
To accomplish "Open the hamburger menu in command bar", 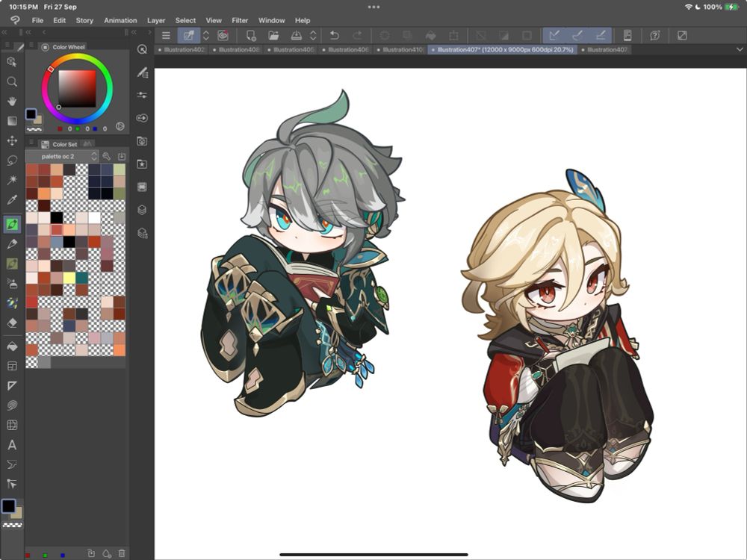I will [x=166, y=35].
